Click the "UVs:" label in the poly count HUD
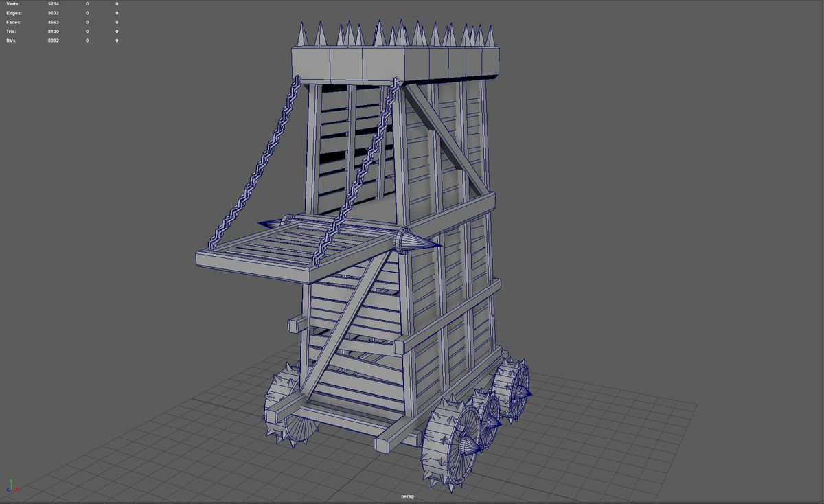The width and height of the screenshot is (824, 504). (x=12, y=41)
